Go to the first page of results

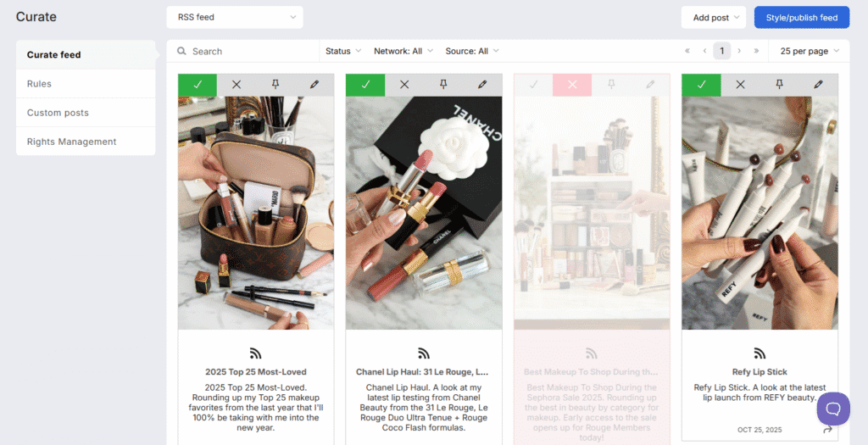(x=687, y=51)
